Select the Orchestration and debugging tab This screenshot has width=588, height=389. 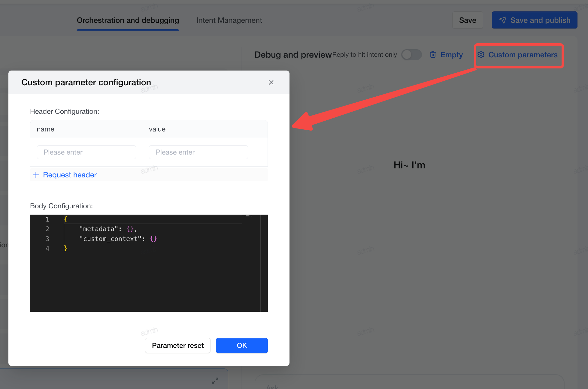[x=128, y=20]
